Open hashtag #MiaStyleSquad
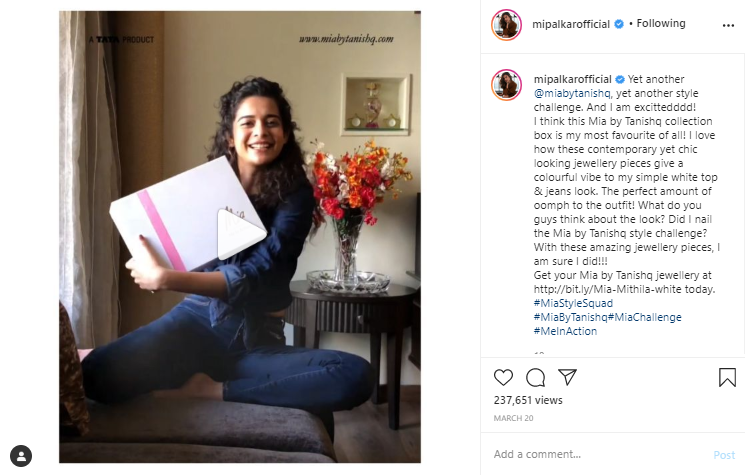Image resolution: width=745 pixels, height=475 pixels. click(573, 303)
